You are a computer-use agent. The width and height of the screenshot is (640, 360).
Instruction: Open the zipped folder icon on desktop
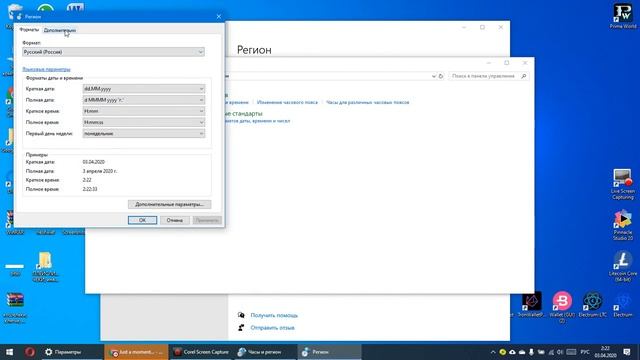[x=45, y=267]
